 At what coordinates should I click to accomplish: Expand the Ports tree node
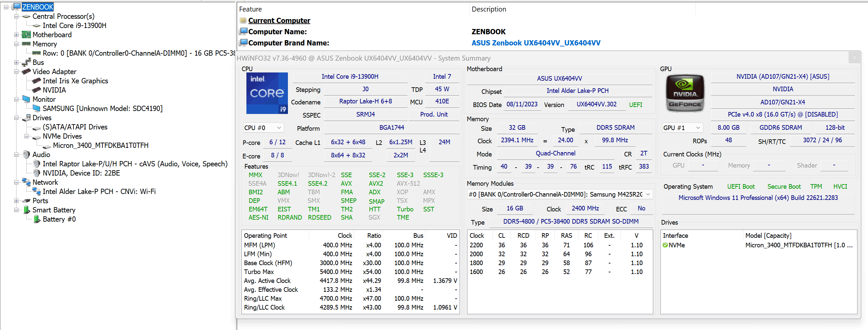tap(16, 201)
